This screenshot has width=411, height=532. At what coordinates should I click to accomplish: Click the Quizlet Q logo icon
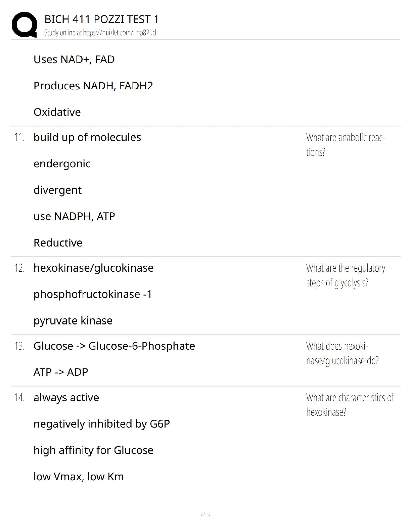tap(24, 25)
